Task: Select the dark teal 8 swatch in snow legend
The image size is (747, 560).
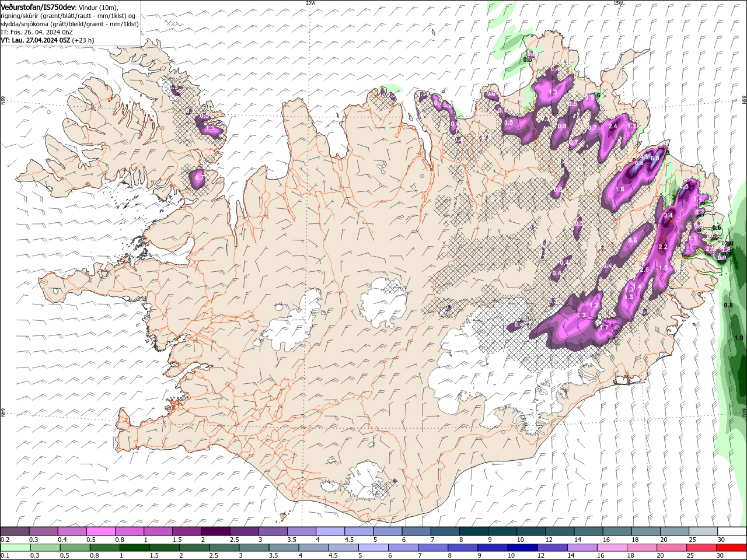Action: (x=474, y=531)
